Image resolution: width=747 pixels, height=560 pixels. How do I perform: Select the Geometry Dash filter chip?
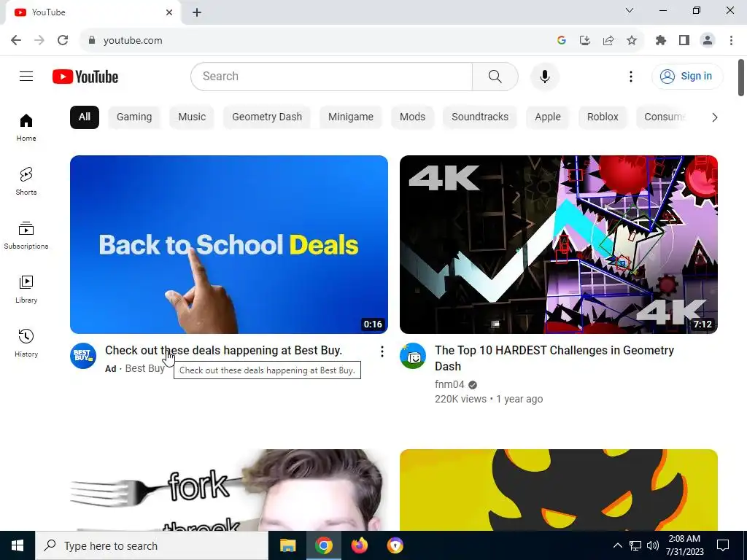click(267, 117)
